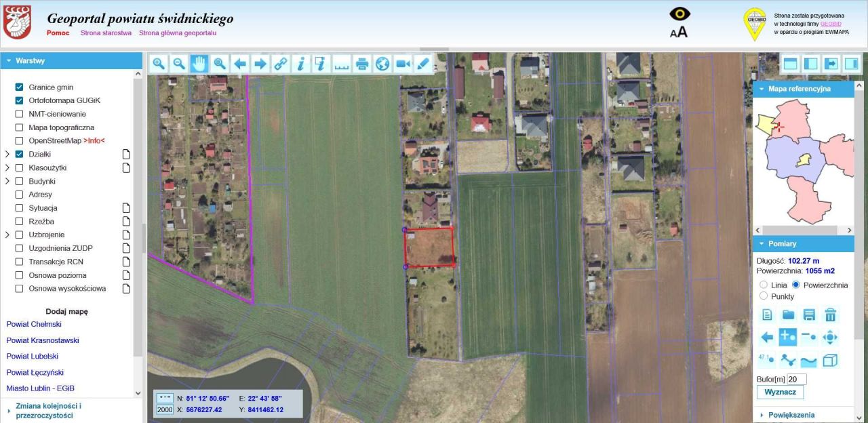
Task: Save measurement with the floppy disk icon
Action: (x=809, y=315)
